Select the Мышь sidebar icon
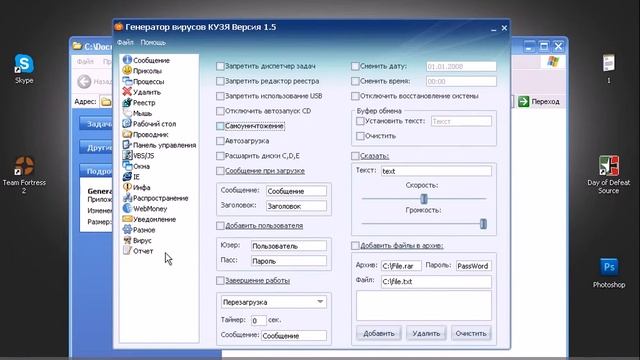 [x=127, y=113]
